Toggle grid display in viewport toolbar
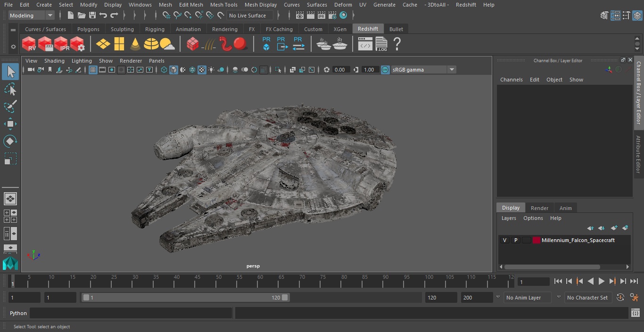 [x=93, y=70]
